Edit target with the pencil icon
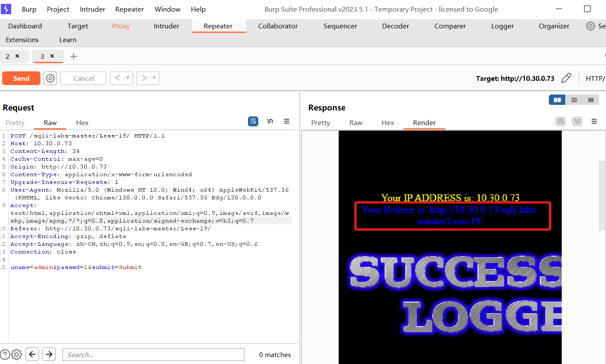 tap(566, 78)
